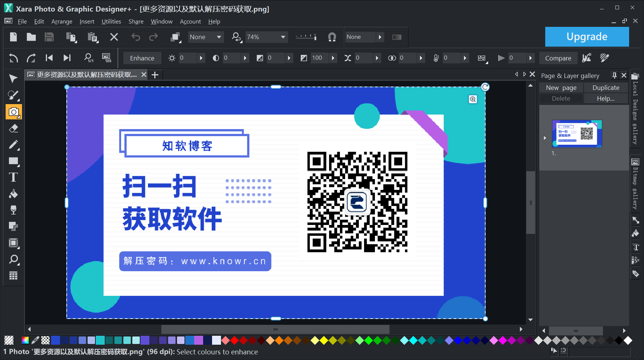Screen dimensions: 644x360
Task: Select the Selector arrow tool
Action: pos(13,78)
